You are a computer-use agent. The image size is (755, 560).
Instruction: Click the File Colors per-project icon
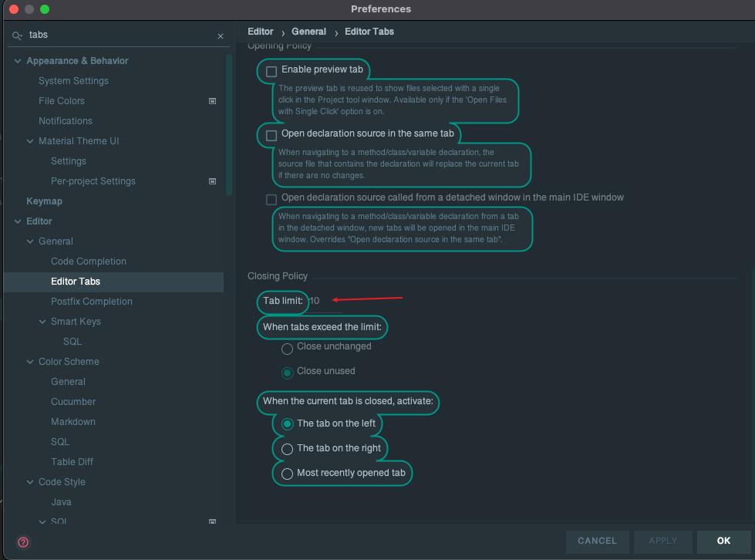[x=213, y=101]
